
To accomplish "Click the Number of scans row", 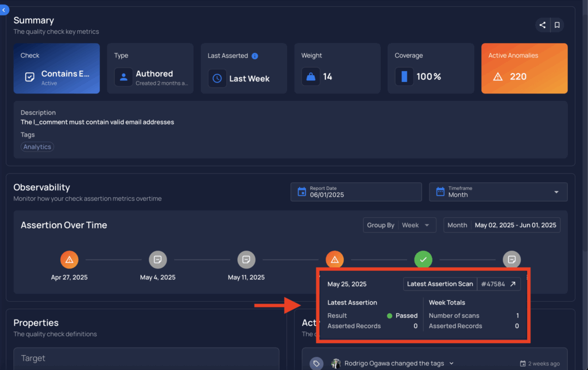I will pyautogui.click(x=474, y=316).
